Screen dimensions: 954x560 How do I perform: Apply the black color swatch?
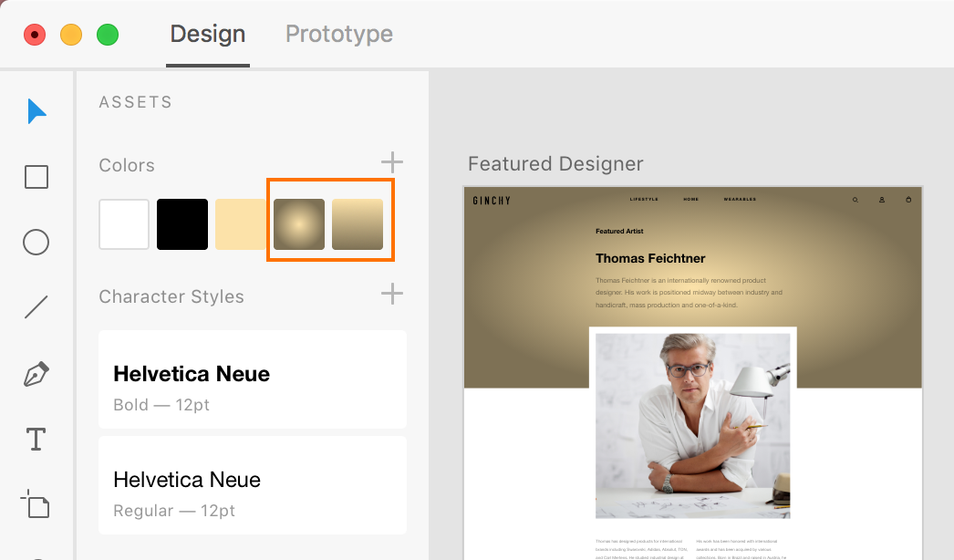tap(182, 224)
